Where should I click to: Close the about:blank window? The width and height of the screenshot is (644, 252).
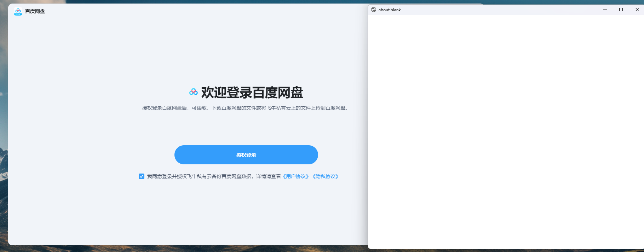(637, 10)
